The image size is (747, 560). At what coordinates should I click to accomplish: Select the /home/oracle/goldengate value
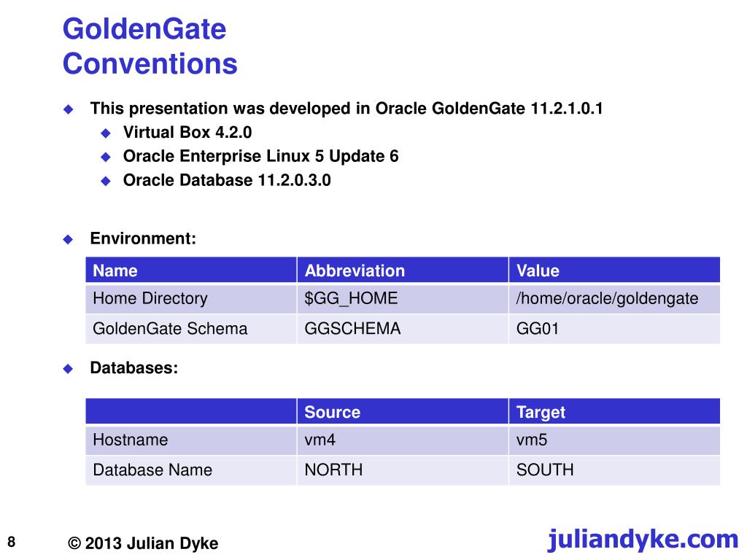tap(614, 298)
